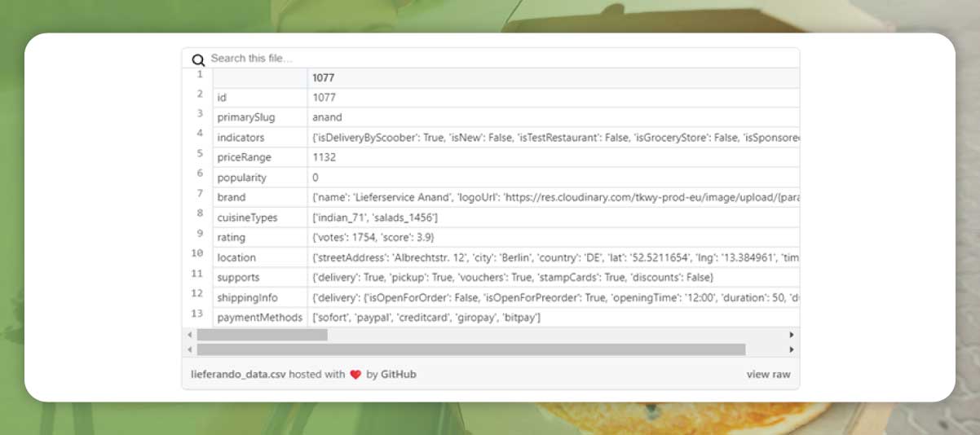Click the 'shippingInfo' label cell
Screen dimensions: 980x435
(x=260, y=297)
